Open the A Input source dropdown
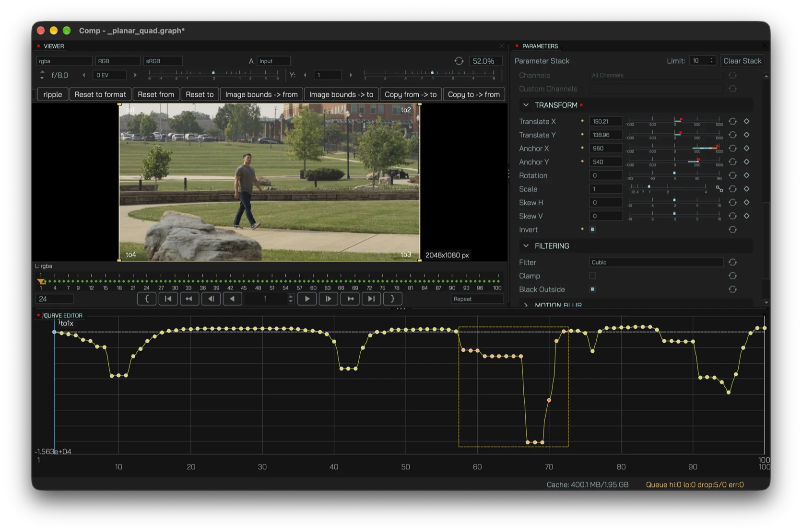This screenshot has width=802, height=532. point(273,61)
